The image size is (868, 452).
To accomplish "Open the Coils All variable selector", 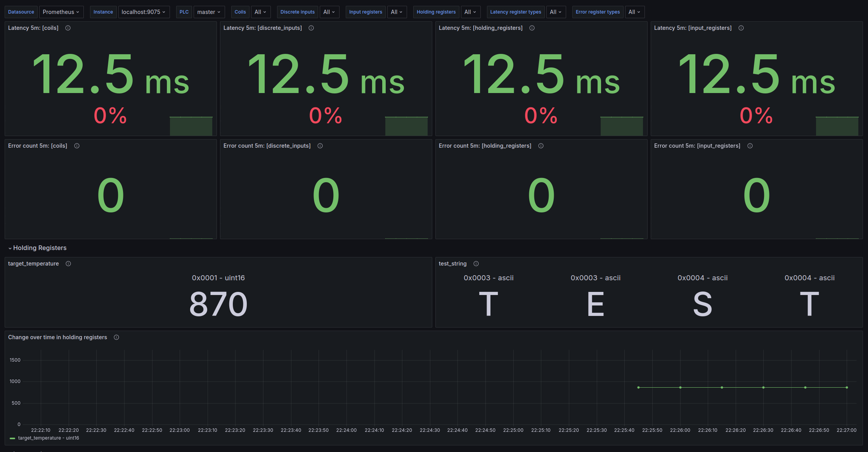I will (x=260, y=12).
